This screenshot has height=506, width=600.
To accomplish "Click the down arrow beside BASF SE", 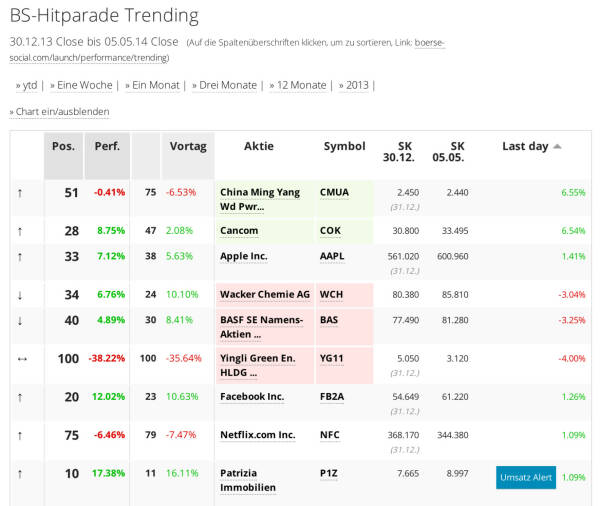I will point(19,320).
